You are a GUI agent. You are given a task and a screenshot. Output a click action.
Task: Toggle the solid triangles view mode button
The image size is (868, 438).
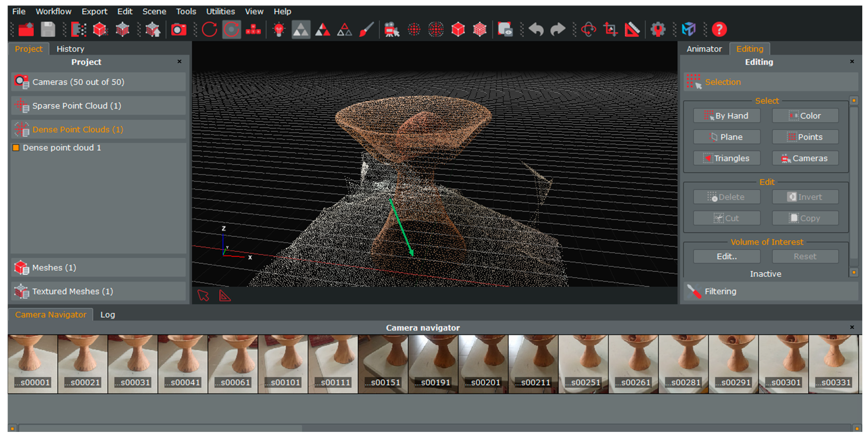click(301, 30)
